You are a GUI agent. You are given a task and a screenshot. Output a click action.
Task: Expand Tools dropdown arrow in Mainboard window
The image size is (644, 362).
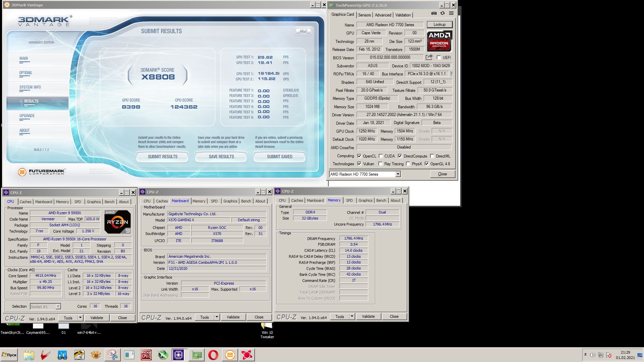click(x=217, y=317)
